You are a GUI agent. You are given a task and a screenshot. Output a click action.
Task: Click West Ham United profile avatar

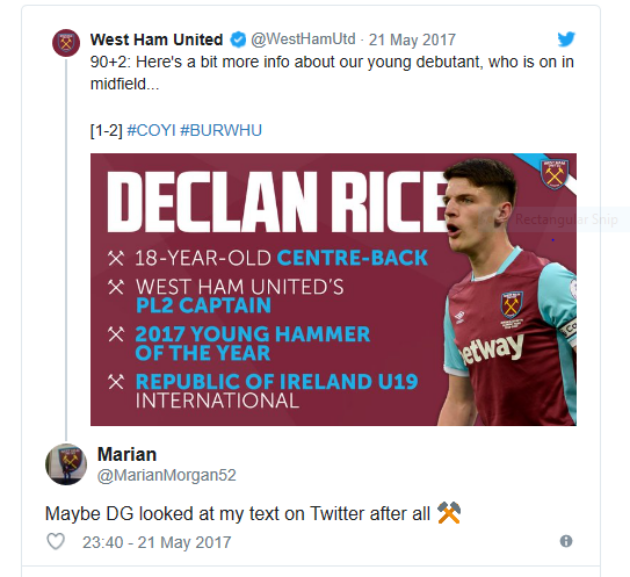66,43
